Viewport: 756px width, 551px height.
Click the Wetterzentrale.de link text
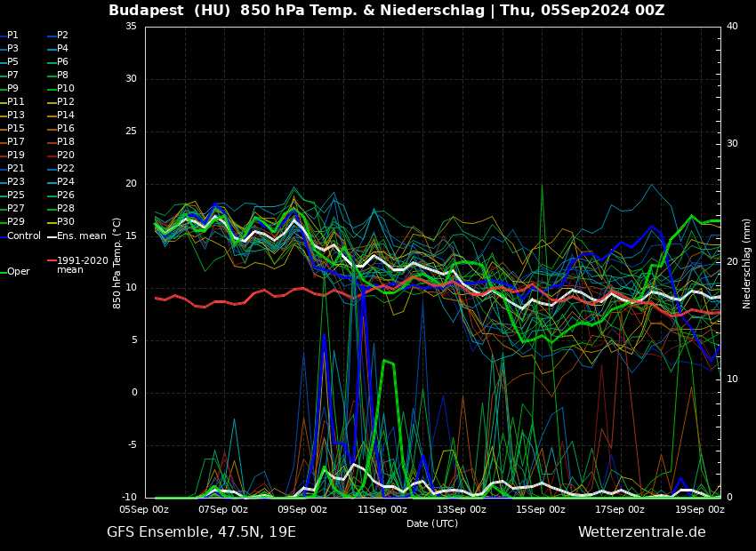tap(641, 532)
